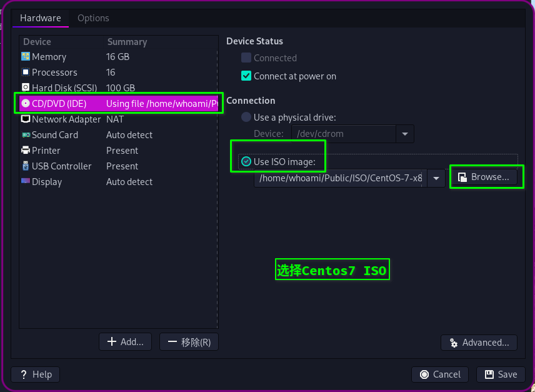Switch to the Options tab
The width and height of the screenshot is (535, 392).
coord(93,18)
